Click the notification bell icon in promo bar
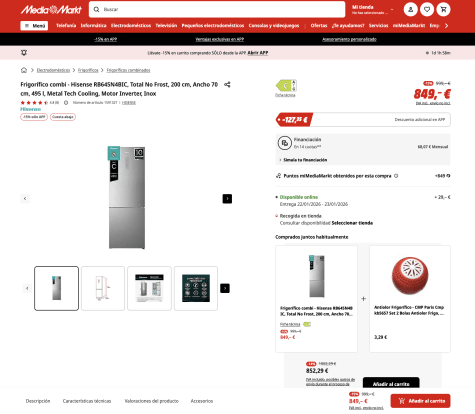Screen dimensions: 475x414 click(x=24, y=53)
